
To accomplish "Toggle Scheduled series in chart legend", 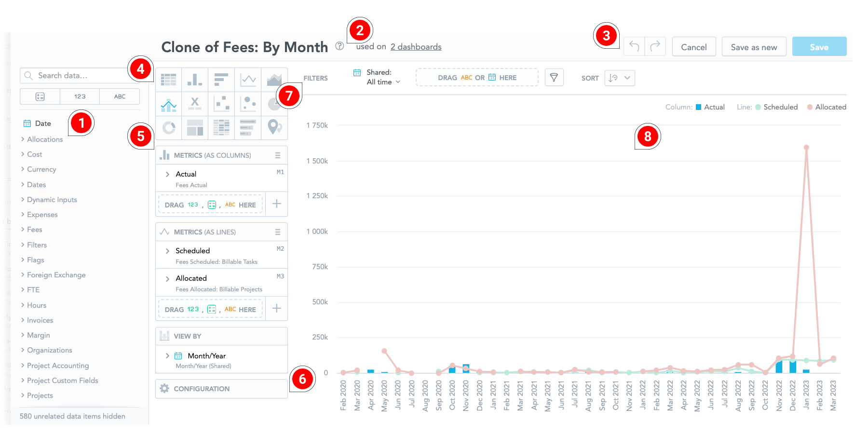I will coord(776,107).
